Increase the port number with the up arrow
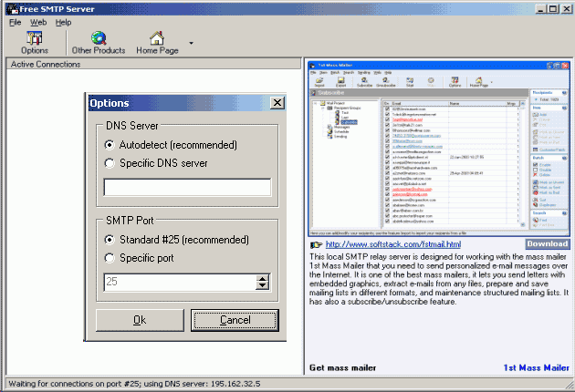 point(263,278)
